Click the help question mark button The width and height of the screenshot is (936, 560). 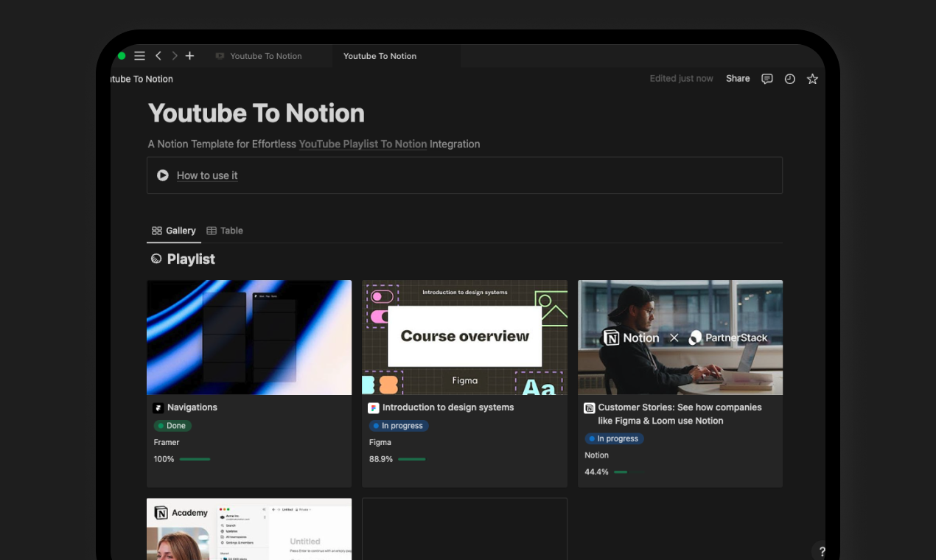[x=822, y=551]
